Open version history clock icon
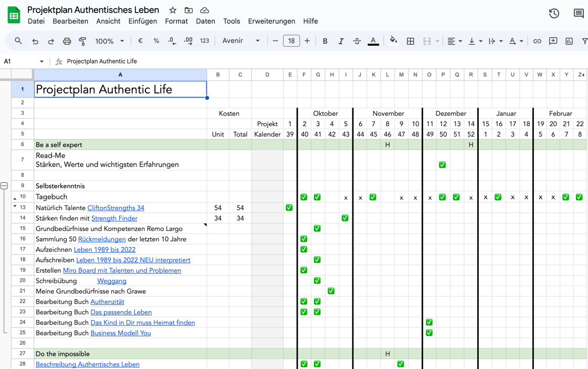588x369 pixels. pyautogui.click(x=554, y=14)
